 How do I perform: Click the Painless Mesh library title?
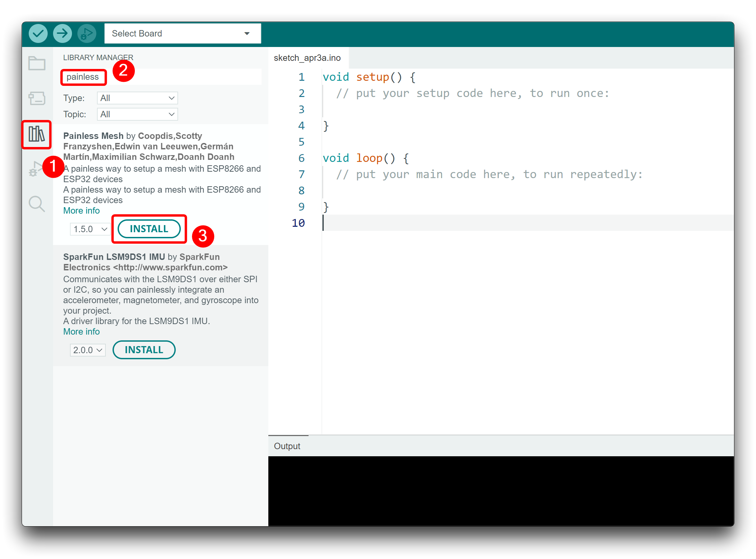93,136
